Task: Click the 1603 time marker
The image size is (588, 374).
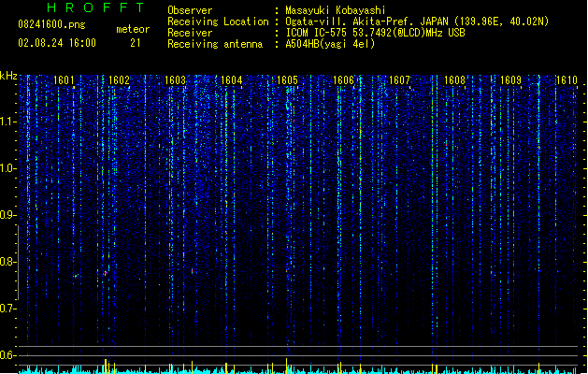Action: pos(175,80)
